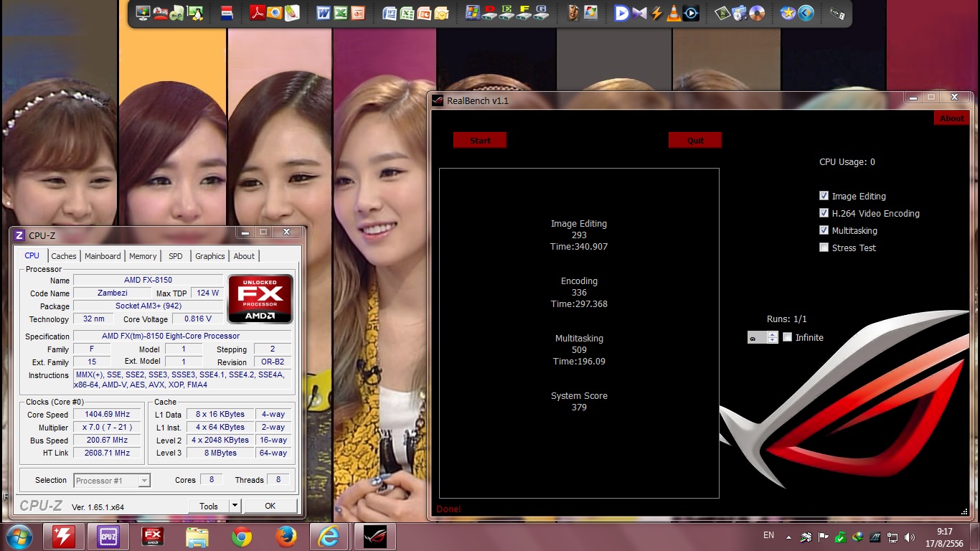980x551 pixels.
Task: Click the red Done! status text
Action: [448, 509]
